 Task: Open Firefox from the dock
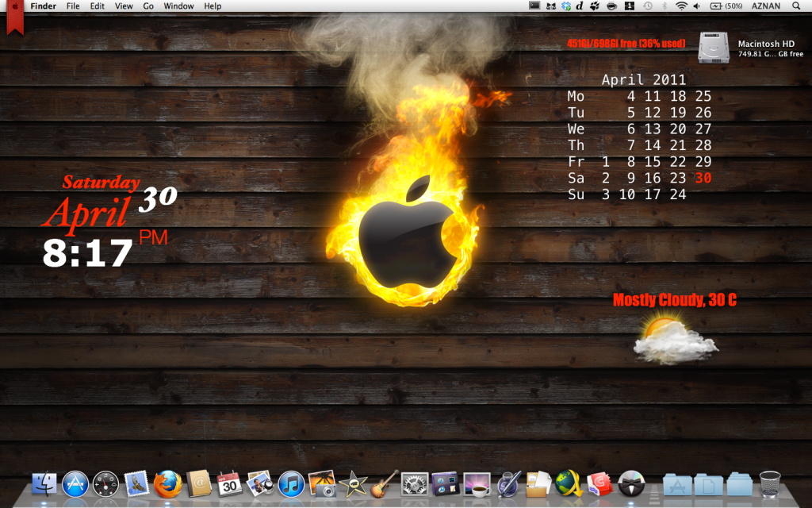coord(167,483)
